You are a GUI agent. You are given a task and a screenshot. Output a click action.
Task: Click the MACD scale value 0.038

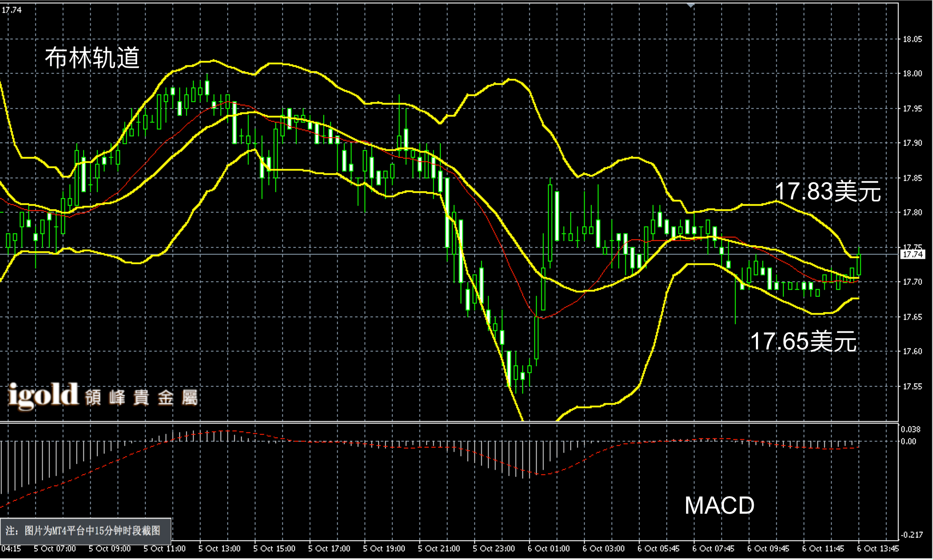[x=910, y=429]
